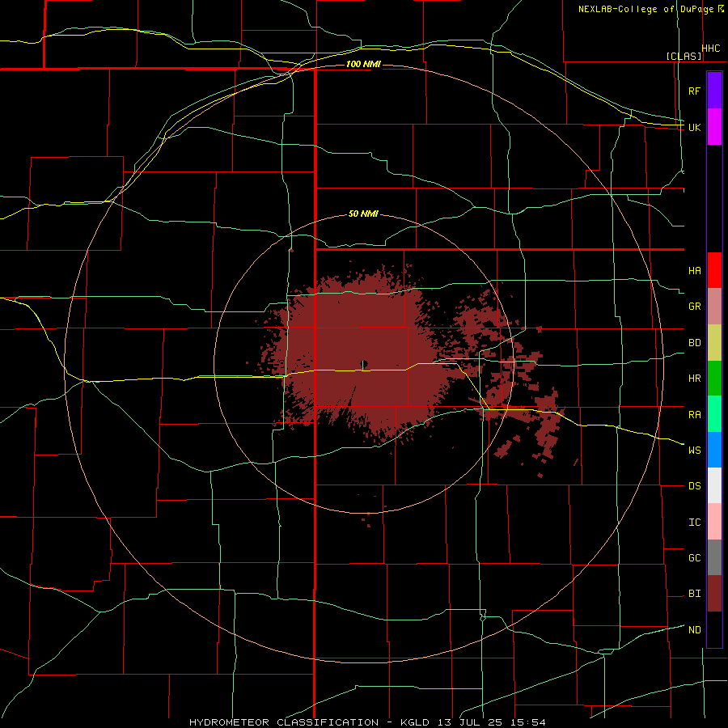Click the UK magenta legend swatch

coord(714,127)
